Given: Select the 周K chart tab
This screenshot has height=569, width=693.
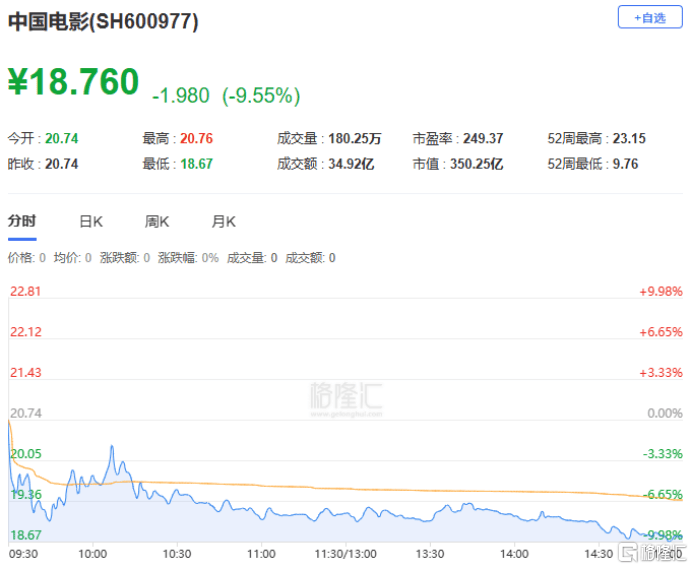Looking at the screenshot, I should pos(157,222).
